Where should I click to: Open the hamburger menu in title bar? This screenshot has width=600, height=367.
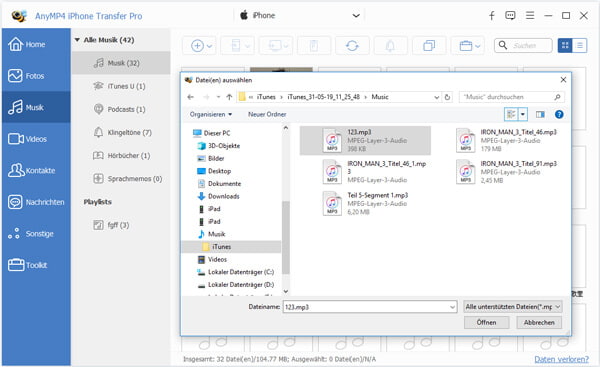tap(530, 15)
